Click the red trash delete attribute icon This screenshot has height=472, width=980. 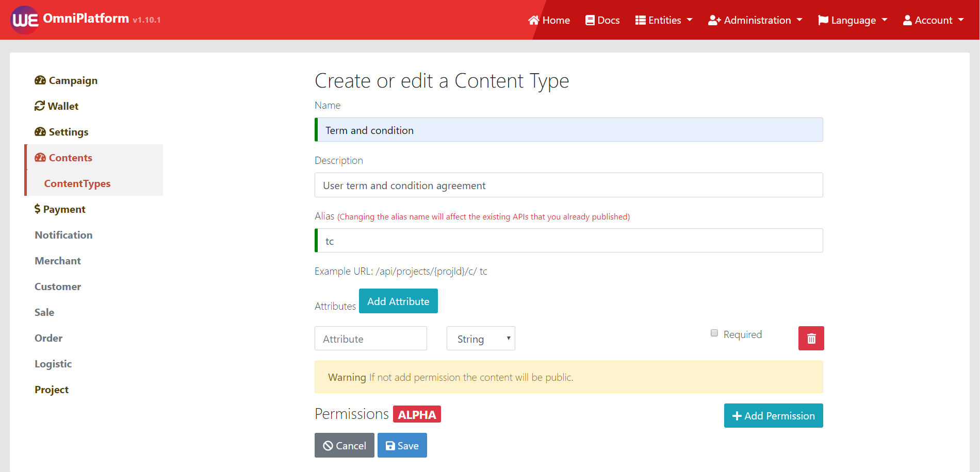click(x=811, y=339)
